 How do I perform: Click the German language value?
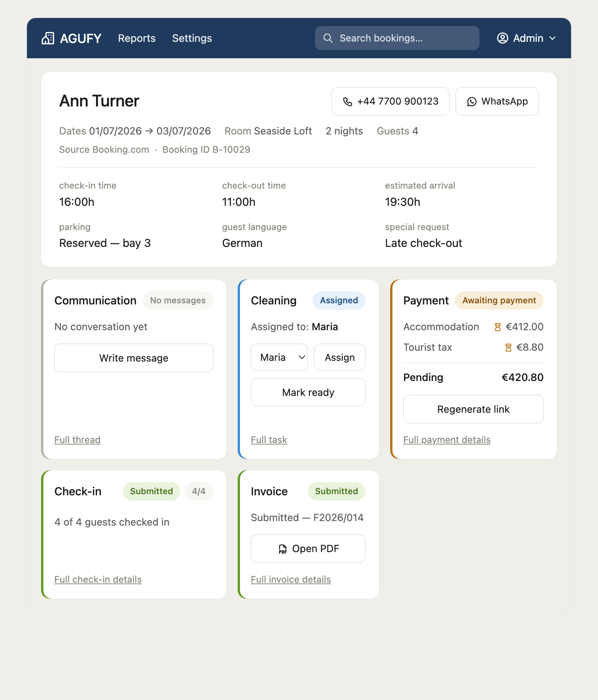(242, 243)
